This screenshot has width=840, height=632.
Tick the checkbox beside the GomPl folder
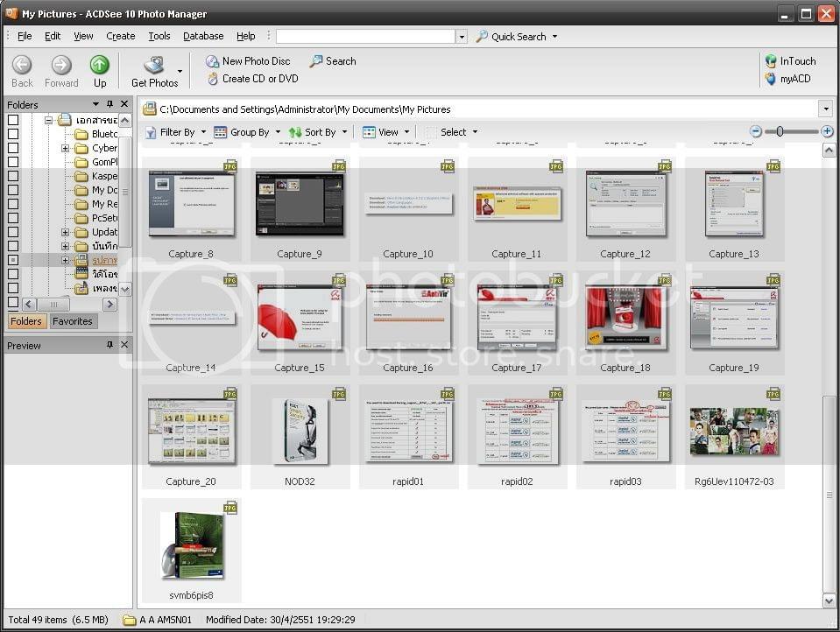(x=13, y=162)
